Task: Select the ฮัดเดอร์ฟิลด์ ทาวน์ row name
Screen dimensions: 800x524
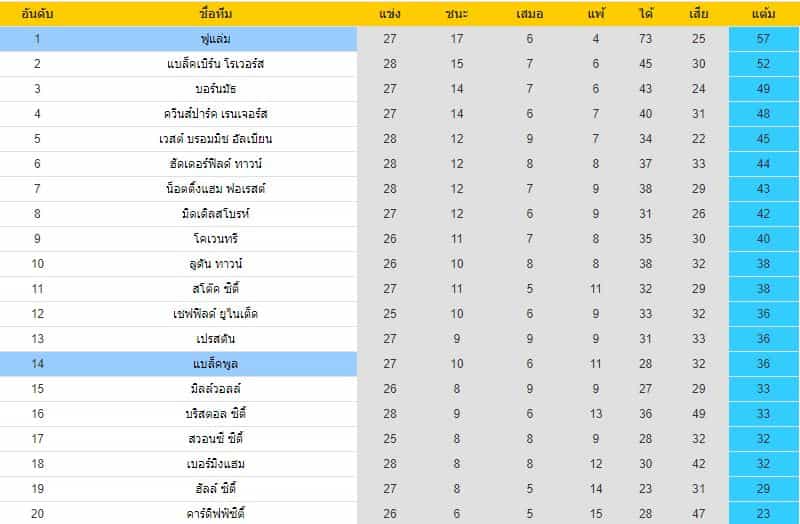Action: (x=215, y=164)
